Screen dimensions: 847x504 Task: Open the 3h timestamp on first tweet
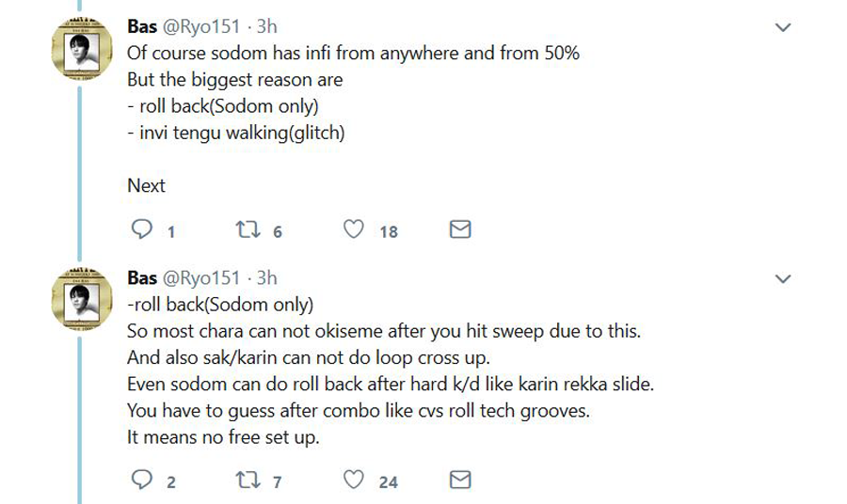pyautogui.click(x=267, y=27)
